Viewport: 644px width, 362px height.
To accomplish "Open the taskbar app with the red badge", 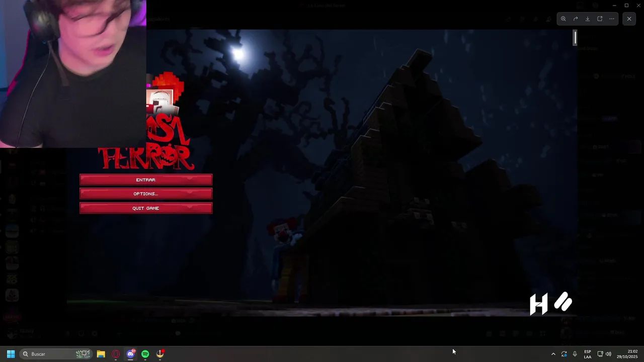I will pos(160,354).
